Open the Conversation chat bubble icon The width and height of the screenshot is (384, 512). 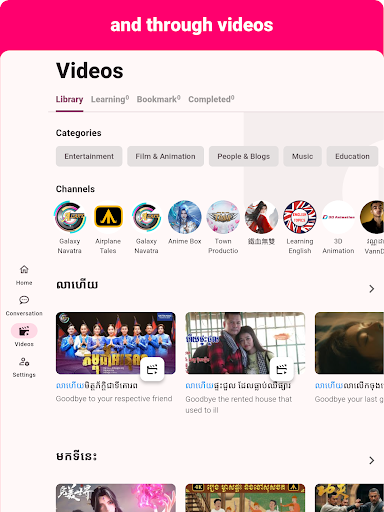pos(24,300)
